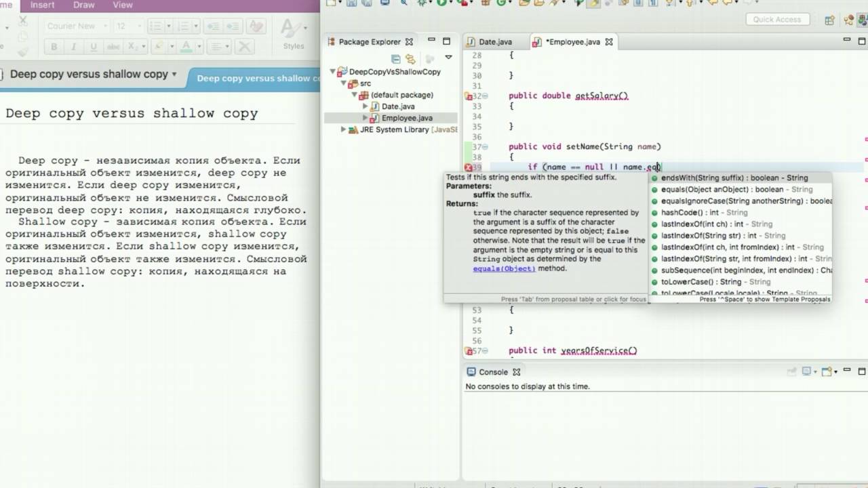
Task: Open the Insert ribbon tab
Action: click(43, 5)
